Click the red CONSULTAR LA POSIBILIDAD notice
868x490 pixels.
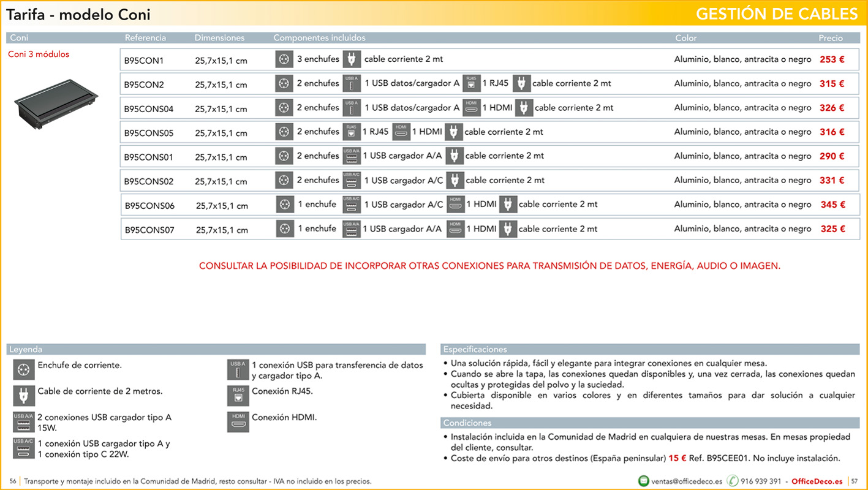pos(490,266)
